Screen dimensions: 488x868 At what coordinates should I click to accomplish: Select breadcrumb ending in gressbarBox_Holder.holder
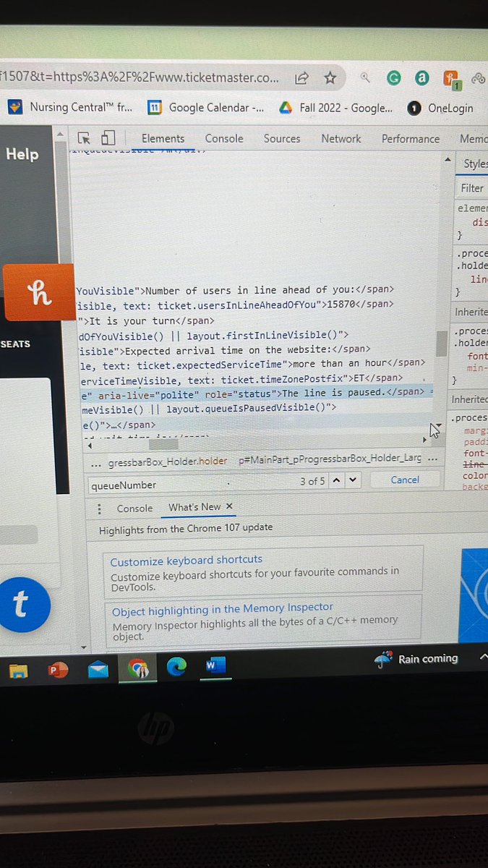pos(167,461)
